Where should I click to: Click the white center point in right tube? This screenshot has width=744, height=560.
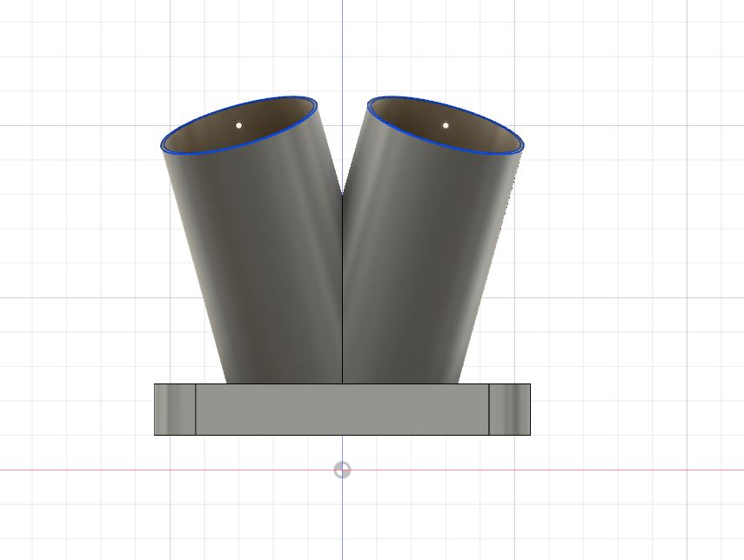[x=446, y=125]
